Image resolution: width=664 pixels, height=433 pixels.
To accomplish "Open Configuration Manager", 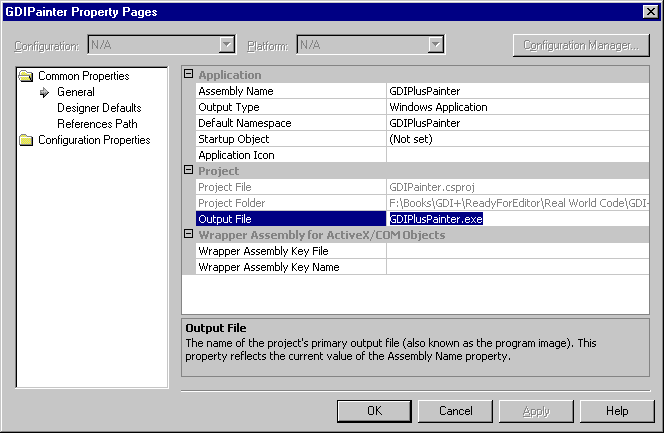I will pos(581,45).
